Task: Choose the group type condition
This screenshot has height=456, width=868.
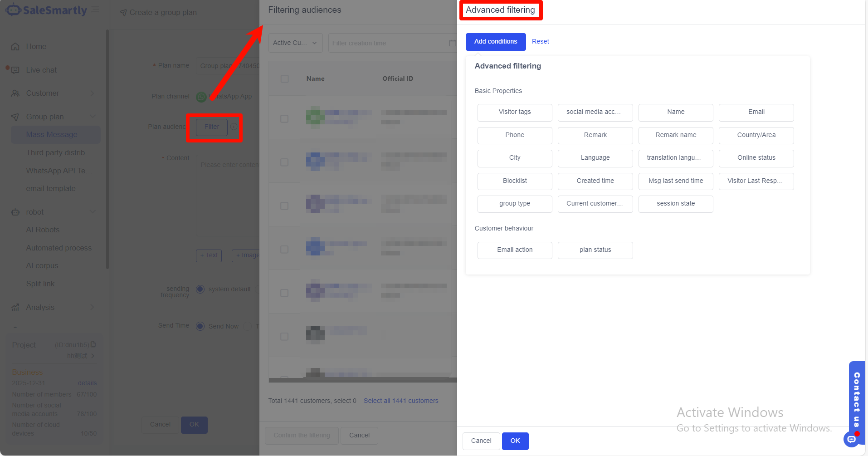Action: [x=515, y=204]
